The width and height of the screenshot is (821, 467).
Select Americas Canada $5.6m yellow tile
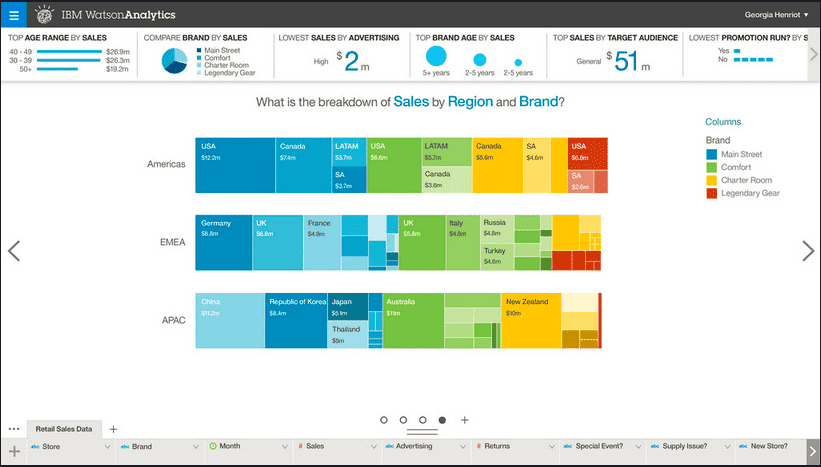click(x=497, y=165)
